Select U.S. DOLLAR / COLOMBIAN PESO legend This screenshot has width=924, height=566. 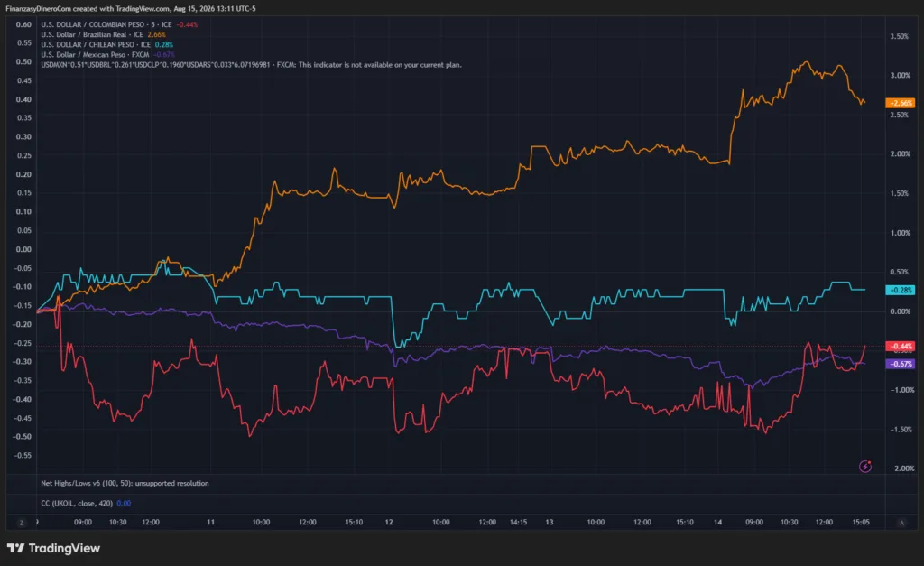119,24
